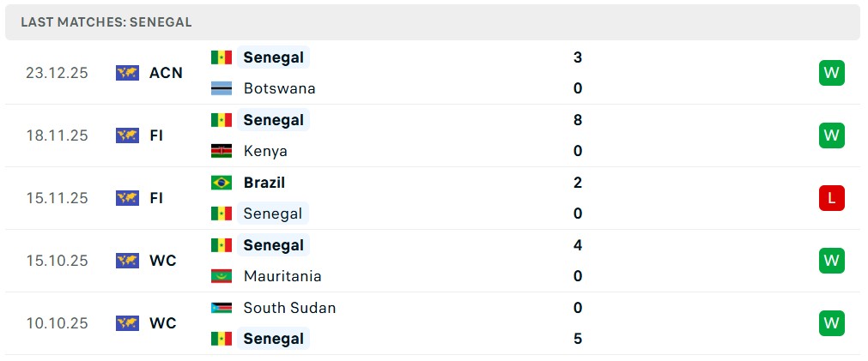Click the Botswana flag icon
868x361 pixels.
click(x=222, y=88)
